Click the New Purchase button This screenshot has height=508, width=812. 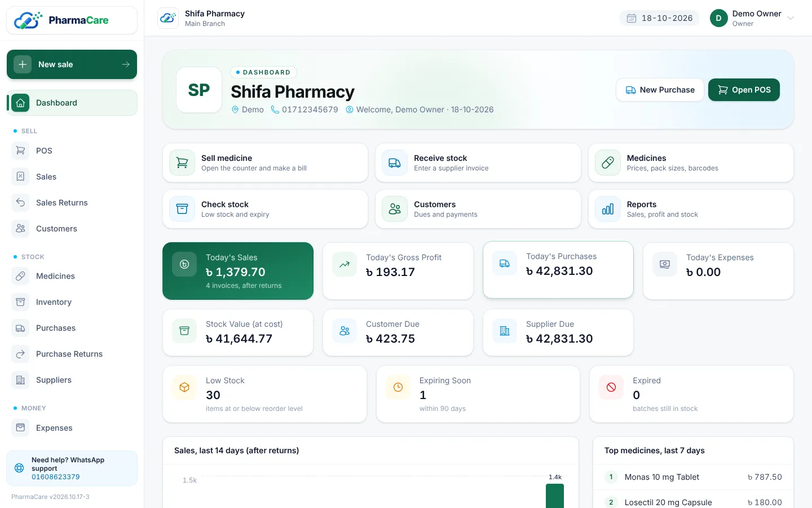tap(660, 90)
